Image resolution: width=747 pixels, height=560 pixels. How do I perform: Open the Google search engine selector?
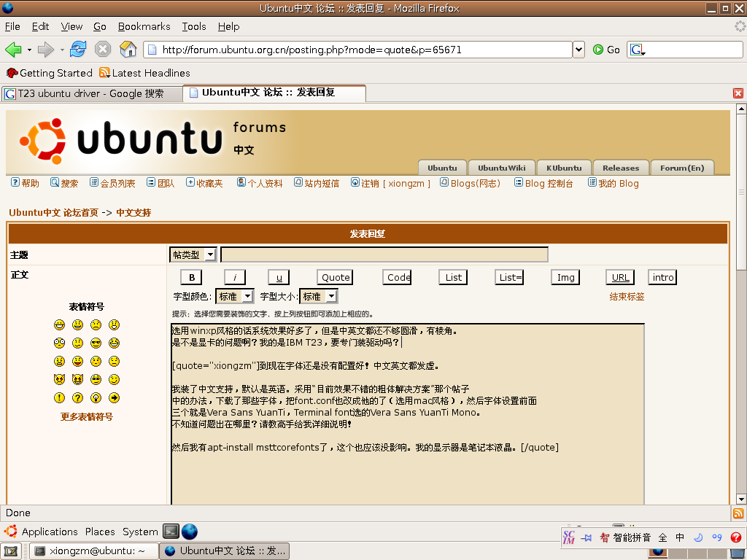tap(638, 50)
